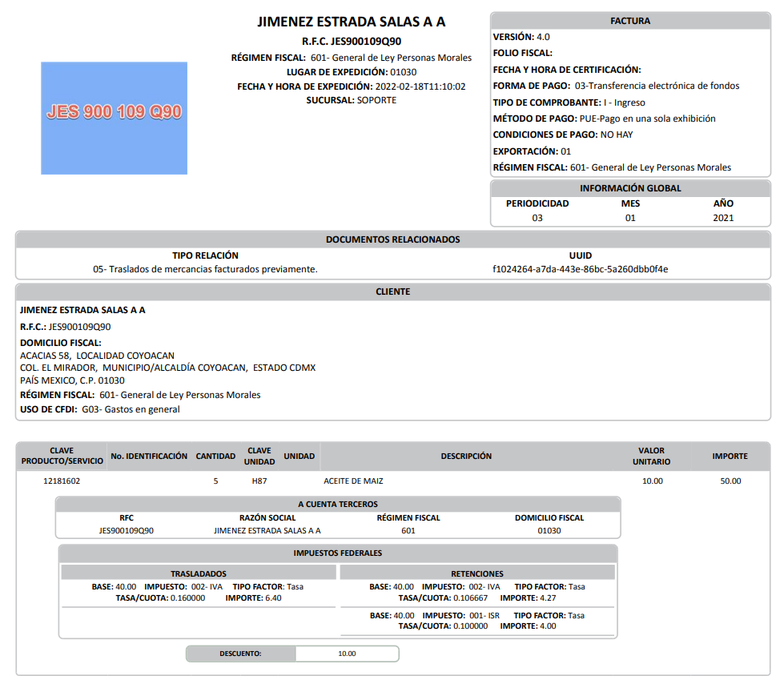Image resolution: width=784 pixels, height=676 pixels.
Task: Click MÉTODO DE PAGO PUE-Pago en una sola exhibición
Action: [x=605, y=119]
